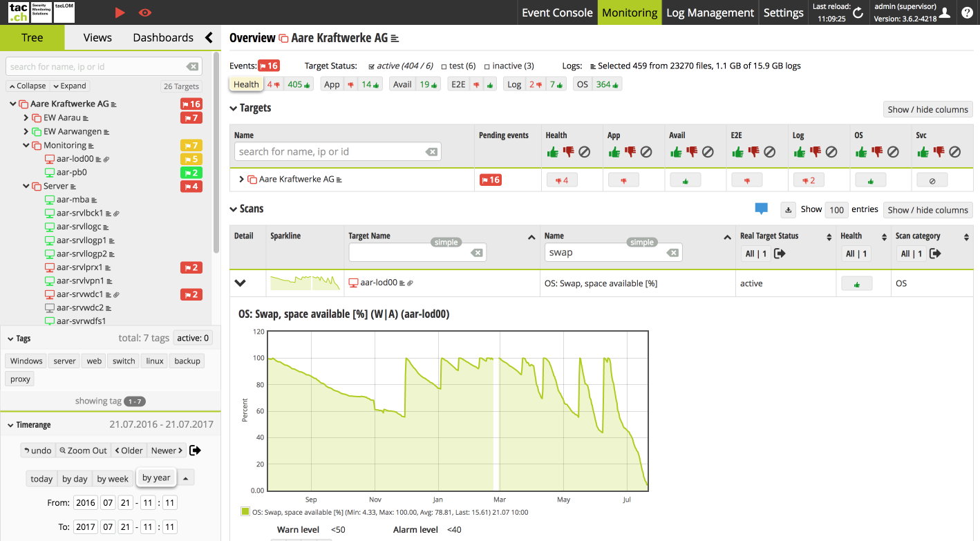Filter Svc column by disabled circle icon
This screenshot has width=980, height=541.
[954, 151]
